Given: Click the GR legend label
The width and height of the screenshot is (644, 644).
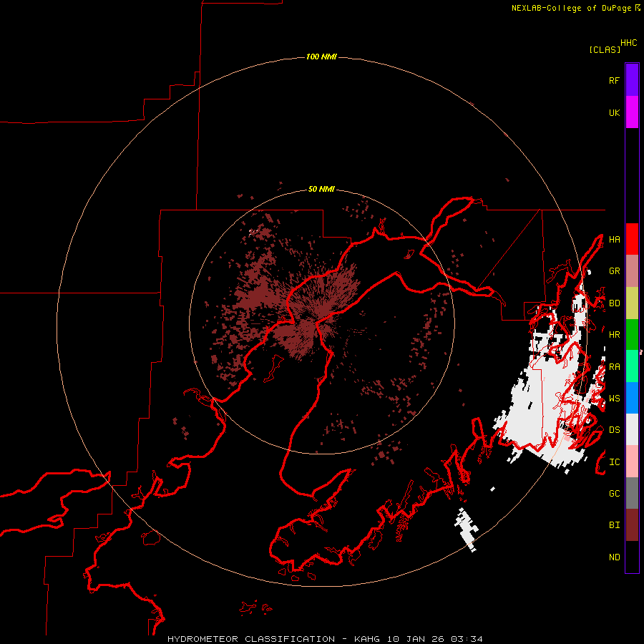Looking at the screenshot, I should click(x=614, y=270).
